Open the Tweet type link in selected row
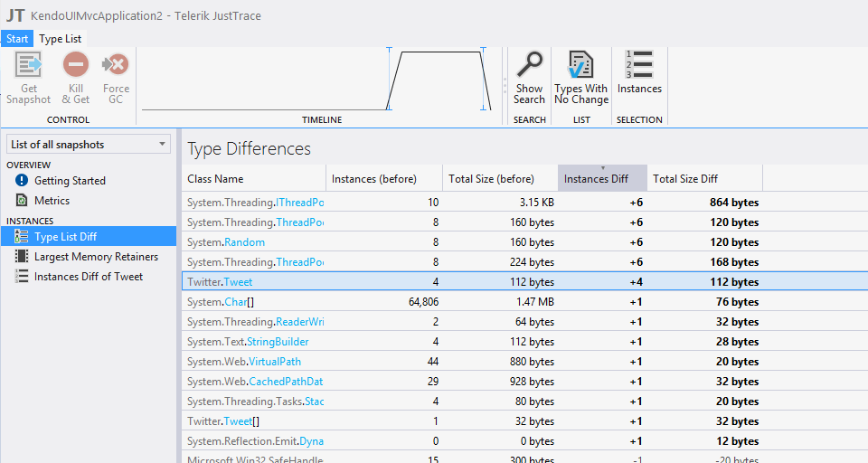 238,282
